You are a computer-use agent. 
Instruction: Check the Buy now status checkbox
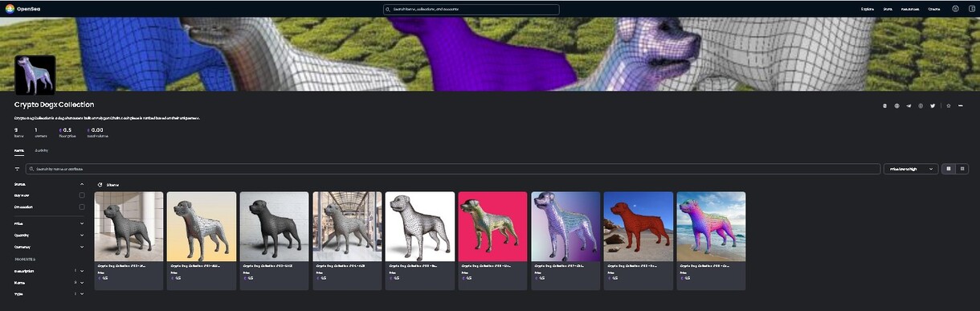[81, 195]
